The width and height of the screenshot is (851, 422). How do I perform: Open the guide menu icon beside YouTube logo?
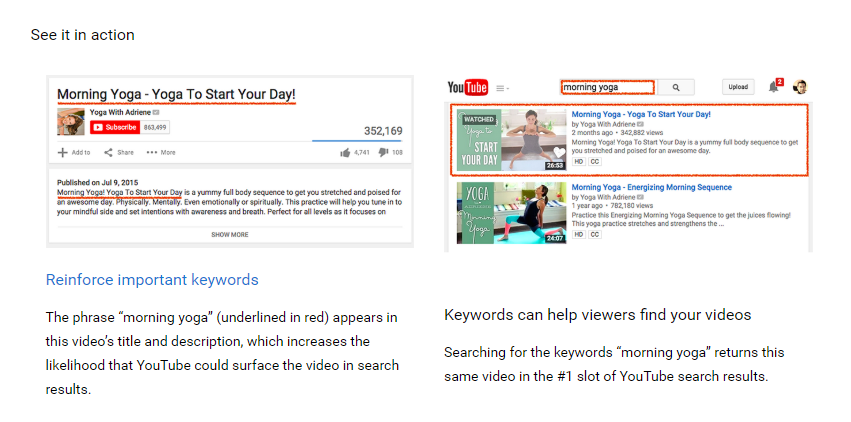[502, 88]
